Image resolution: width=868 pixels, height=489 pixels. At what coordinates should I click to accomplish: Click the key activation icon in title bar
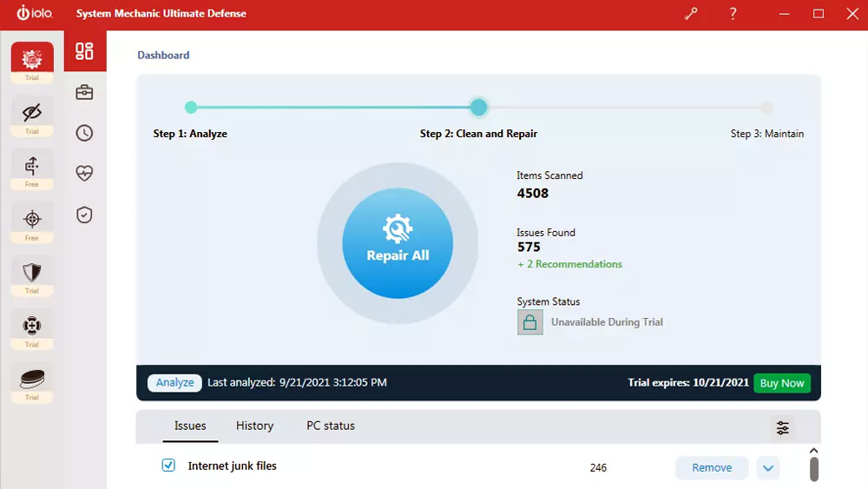pos(691,13)
